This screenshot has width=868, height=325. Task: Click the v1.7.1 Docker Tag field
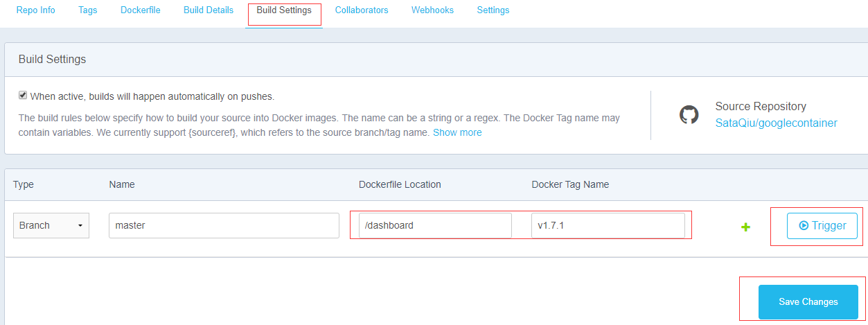pyautogui.click(x=608, y=225)
